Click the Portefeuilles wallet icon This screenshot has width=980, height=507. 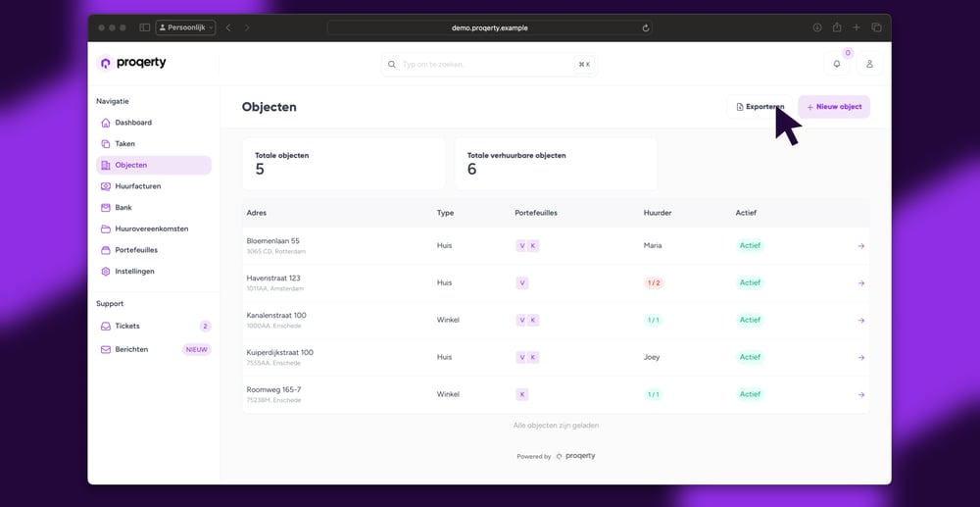106,250
